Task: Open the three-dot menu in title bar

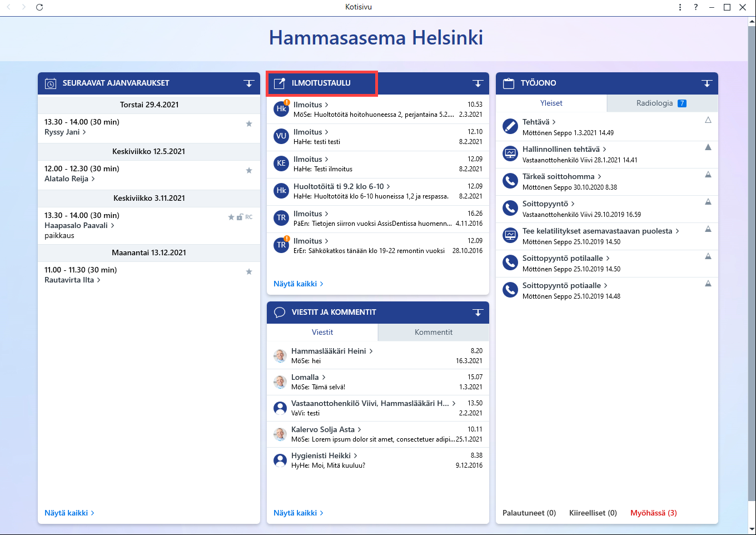Action: (x=680, y=7)
